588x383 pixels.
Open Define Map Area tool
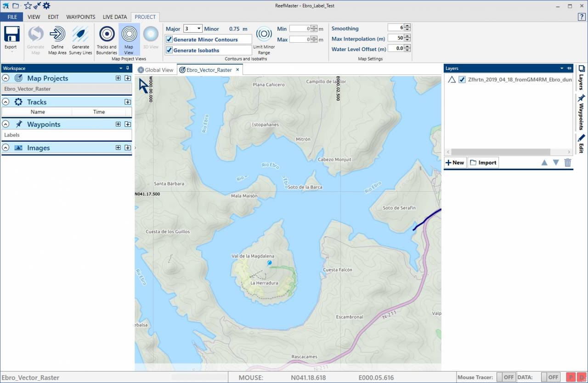coord(57,34)
